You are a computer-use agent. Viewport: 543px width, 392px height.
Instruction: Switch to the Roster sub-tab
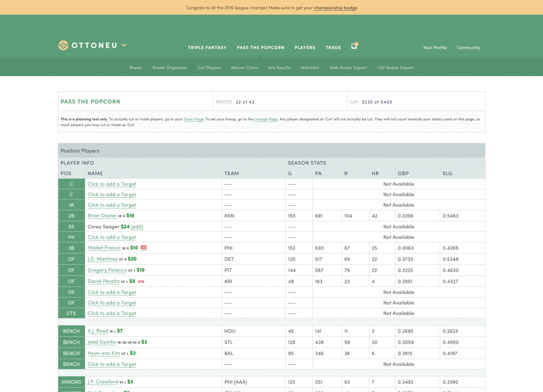tap(136, 67)
